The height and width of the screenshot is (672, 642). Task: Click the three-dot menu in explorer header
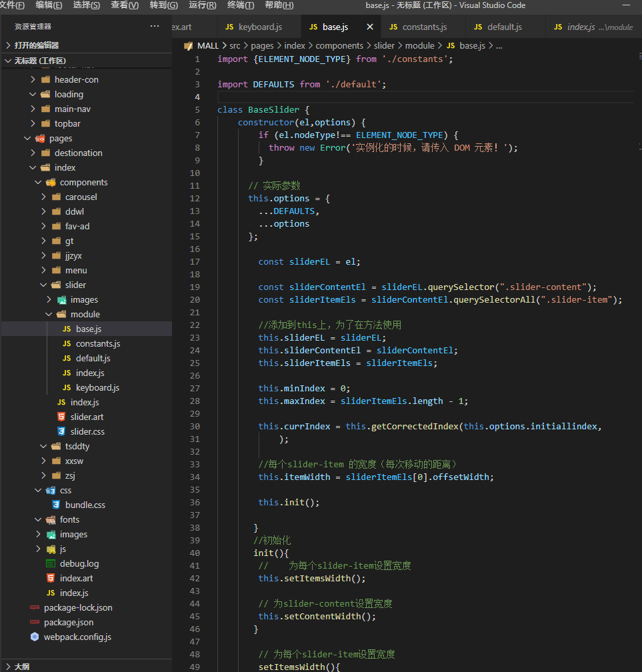point(155,26)
